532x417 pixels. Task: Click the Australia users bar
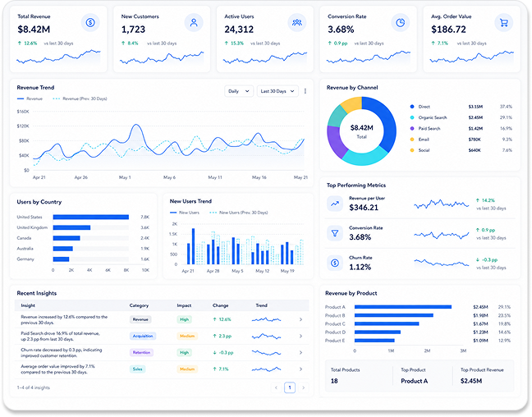pyautogui.click(x=62, y=249)
